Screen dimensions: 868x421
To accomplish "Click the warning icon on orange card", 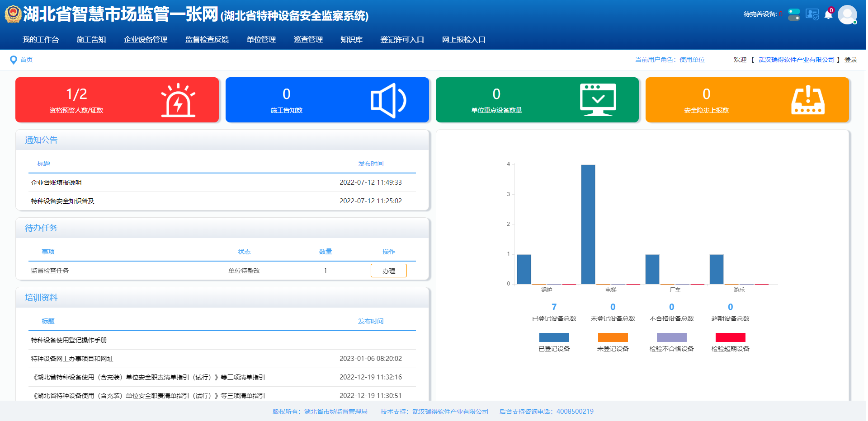I will 807,100.
